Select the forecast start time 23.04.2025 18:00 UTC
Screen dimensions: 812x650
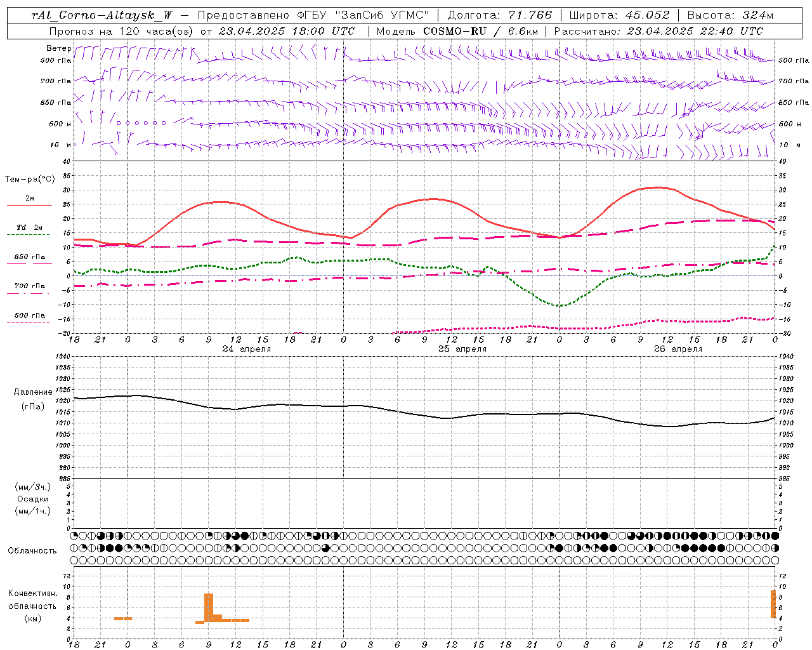point(287,31)
